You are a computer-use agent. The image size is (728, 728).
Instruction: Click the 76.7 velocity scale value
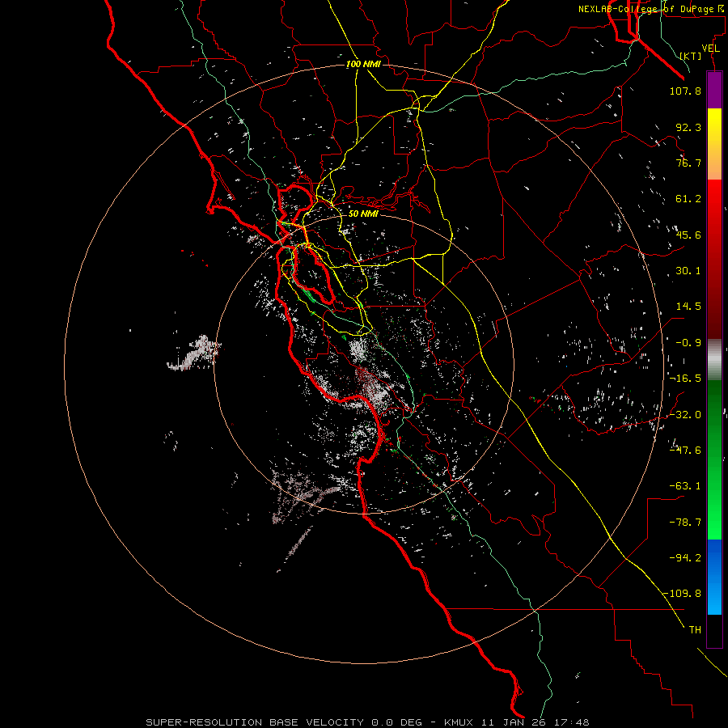688,163
